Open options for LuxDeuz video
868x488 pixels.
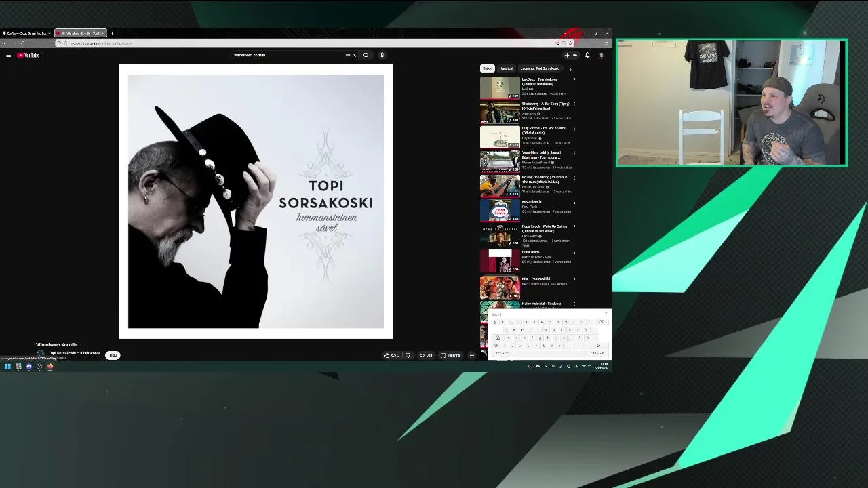pos(574,80)
